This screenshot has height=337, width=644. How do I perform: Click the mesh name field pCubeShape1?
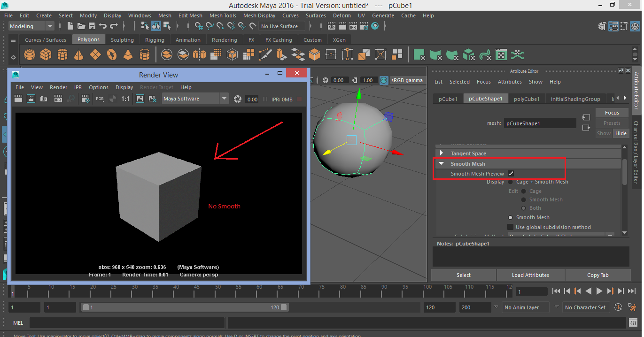pyautogui.click(x=540, y=123)
